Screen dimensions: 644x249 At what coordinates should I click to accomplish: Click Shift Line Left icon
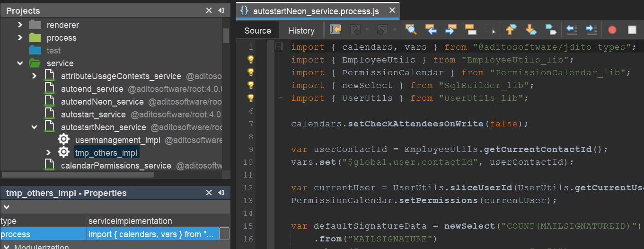coord(572,30)
